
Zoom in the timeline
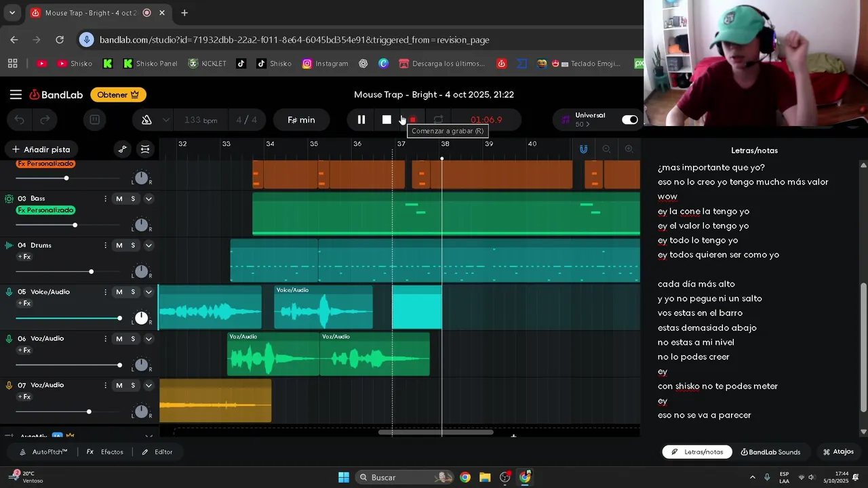(629, 149)
